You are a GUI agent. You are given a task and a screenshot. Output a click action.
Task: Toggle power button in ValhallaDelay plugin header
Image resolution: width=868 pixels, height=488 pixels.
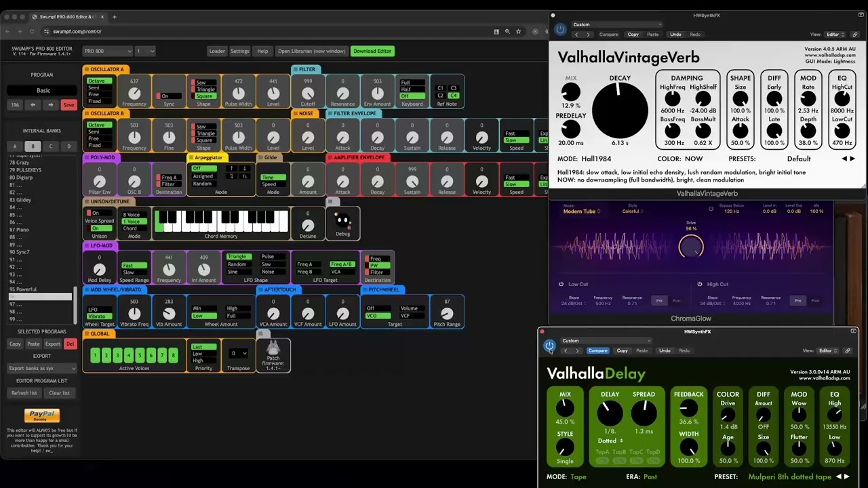[x=549, y=346]
